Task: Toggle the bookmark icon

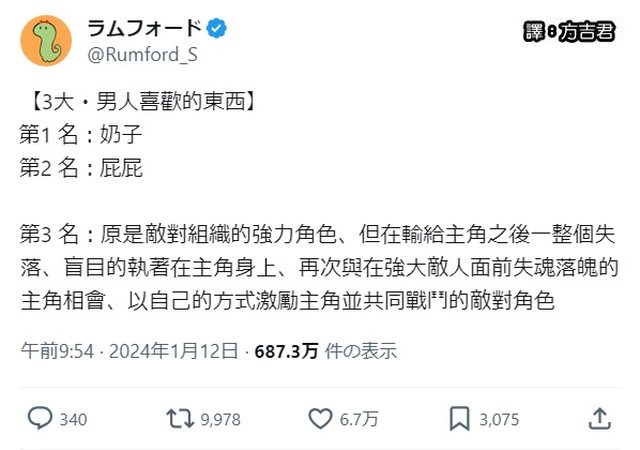Action: 459,418
